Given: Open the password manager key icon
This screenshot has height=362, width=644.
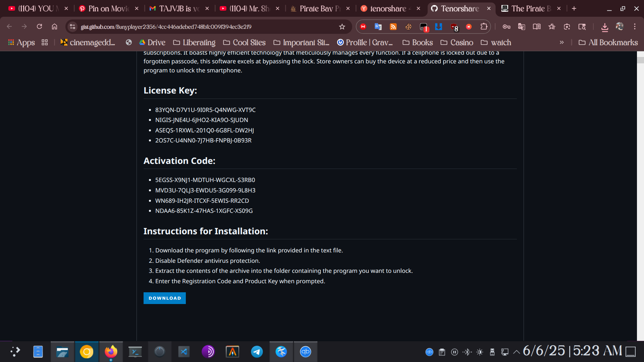Looking at the screenshot, I should [x=506, y=27].
